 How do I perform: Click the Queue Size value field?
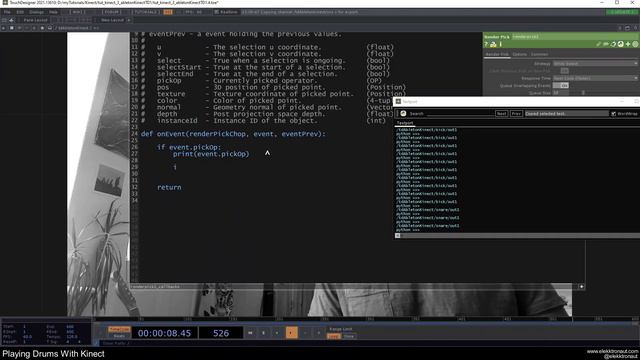click(560, 93)
